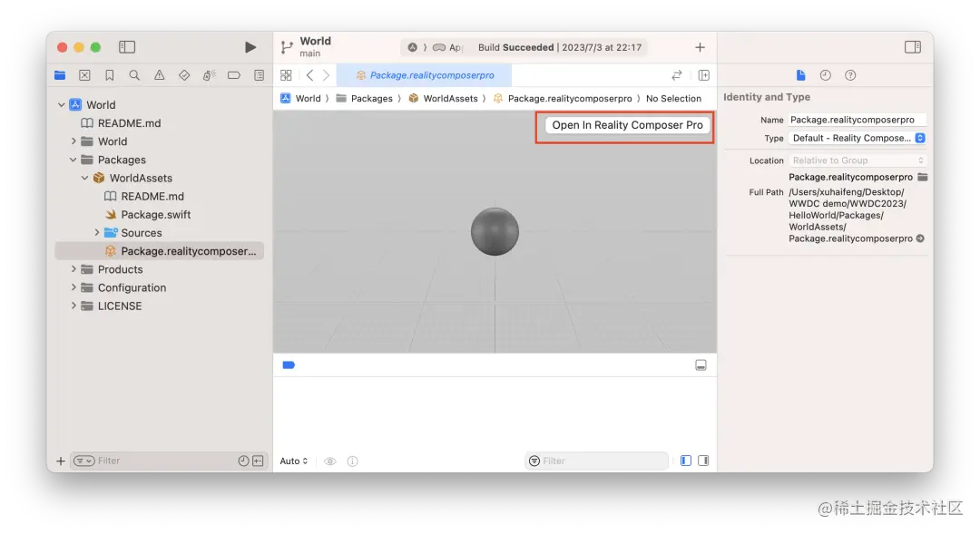This screenshot has width=980, height=534.
Task: Go forward in editor history
Action: pyautogui.click(x=327, y=75)
